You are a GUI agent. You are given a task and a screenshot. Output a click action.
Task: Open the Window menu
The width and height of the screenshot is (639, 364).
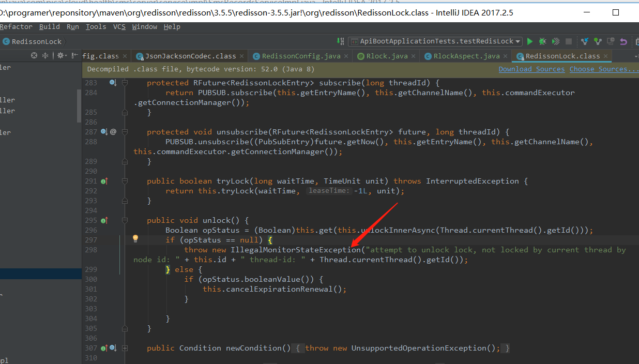[x=145, y=27]
